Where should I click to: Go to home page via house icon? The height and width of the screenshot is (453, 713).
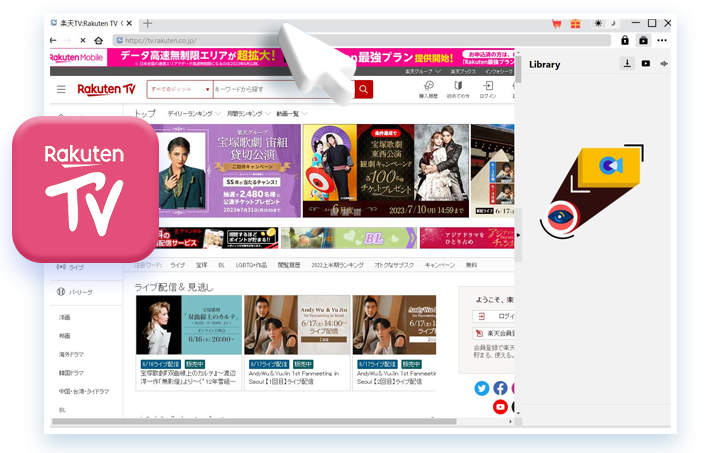(x=98, y=40)
